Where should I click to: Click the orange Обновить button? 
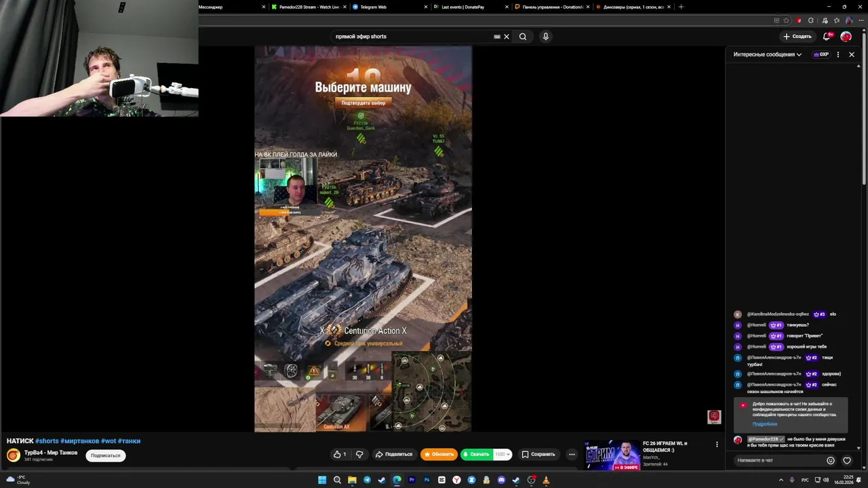coord(438,454)
